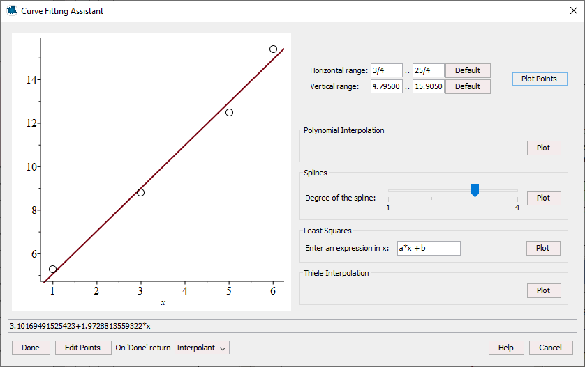Plot the Splines curve
Viewport: 585px width, 367px height.
[x=544, y=198]
